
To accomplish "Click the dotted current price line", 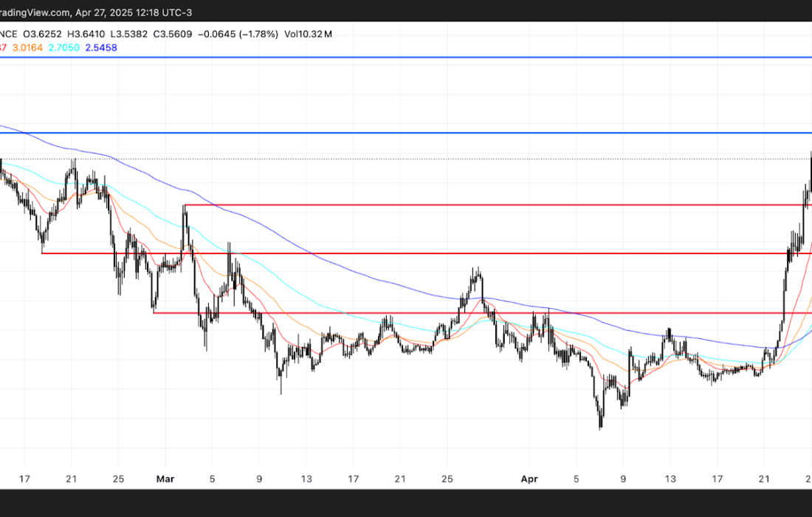I will [x=406, y=159].
